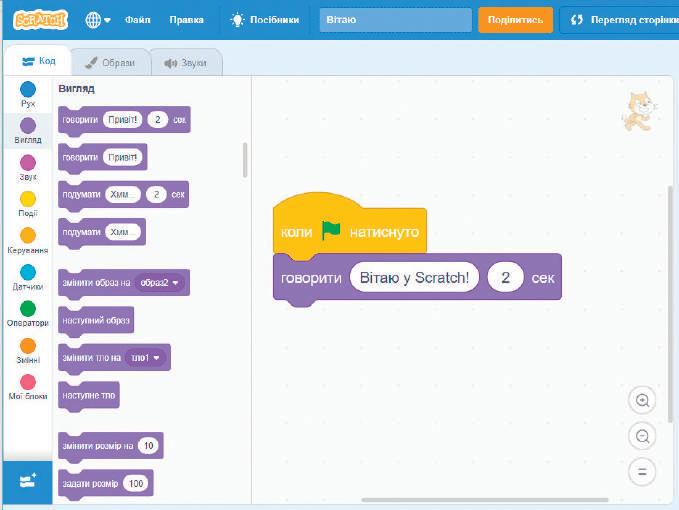This screenshot has height=510, width=679.
Task: Switch to the Звуки tab
Action: pyautogui.click(x=186, y=63)
